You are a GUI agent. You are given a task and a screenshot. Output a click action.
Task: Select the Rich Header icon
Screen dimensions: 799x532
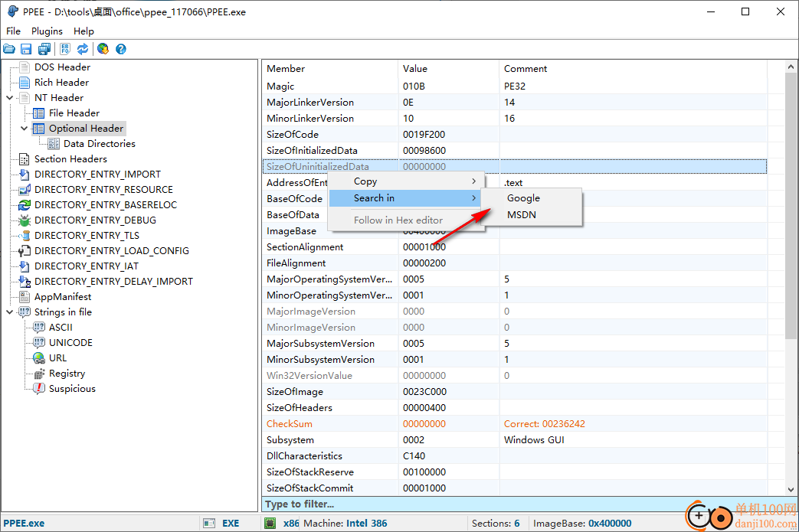24,83
